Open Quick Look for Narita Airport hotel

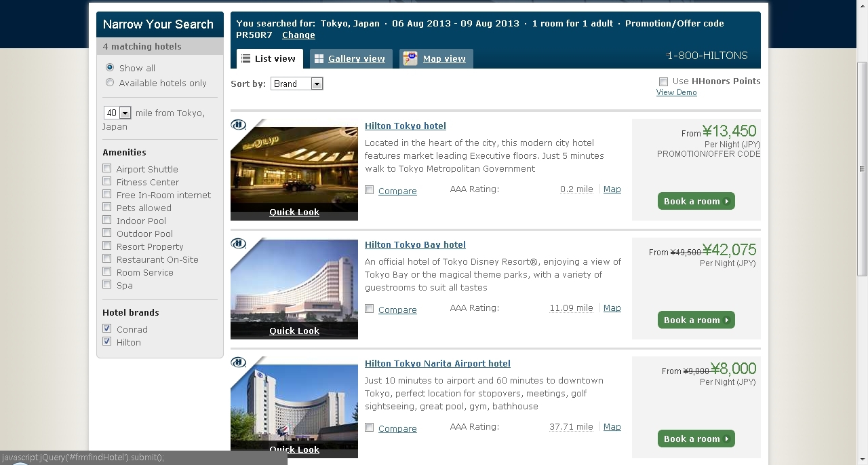pyautogui.click(x=294, y=450)
